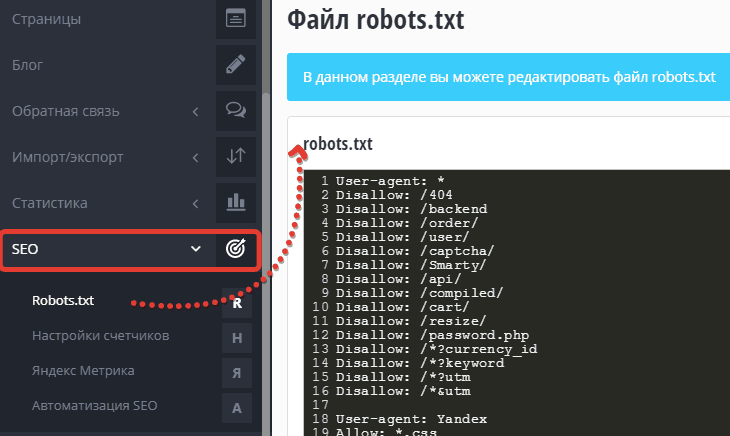The height and width of the screenshot is (436, 730).
Task: Click the statistics bar chart icon
Action: [236, 202]
